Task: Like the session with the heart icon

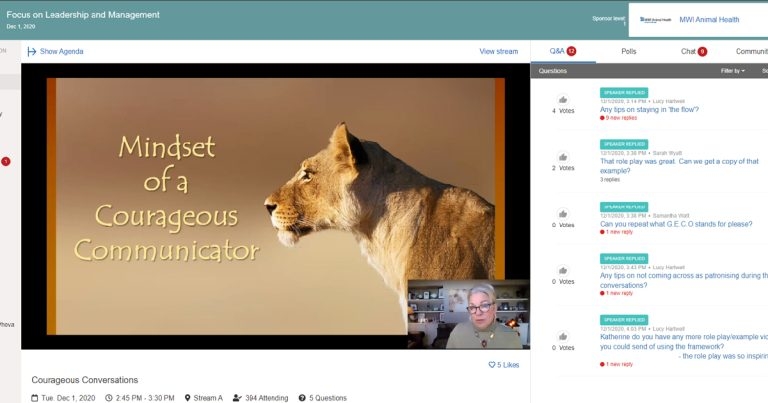Action: coord(492,365)
